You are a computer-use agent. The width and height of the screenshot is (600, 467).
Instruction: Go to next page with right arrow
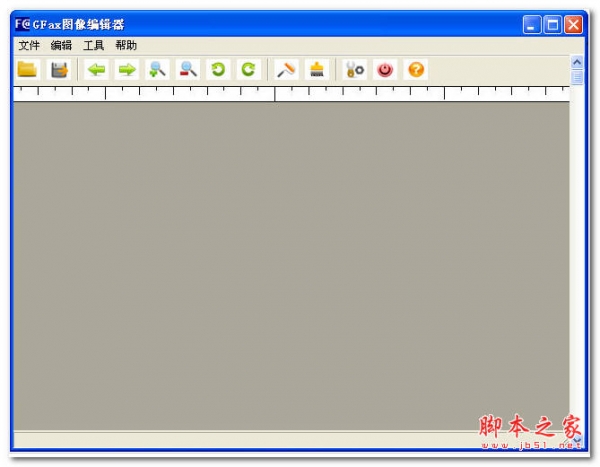pos(127,70)
